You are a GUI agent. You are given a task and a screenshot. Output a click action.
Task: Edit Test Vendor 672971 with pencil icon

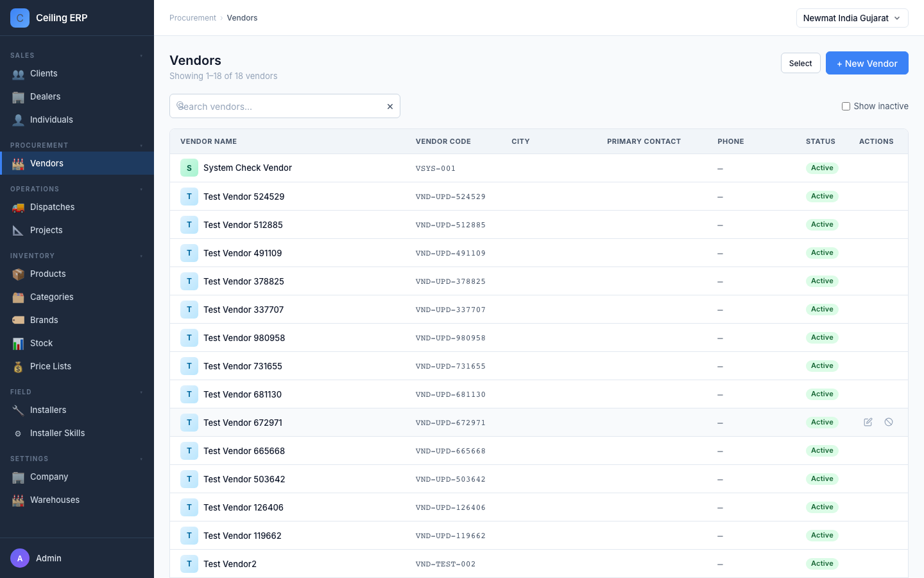[868, 422]
